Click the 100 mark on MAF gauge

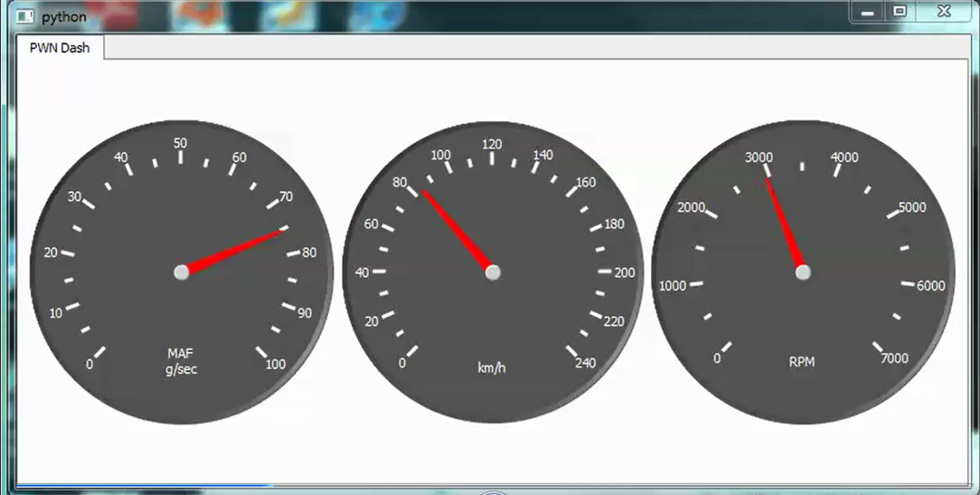[x=275, y=364]
